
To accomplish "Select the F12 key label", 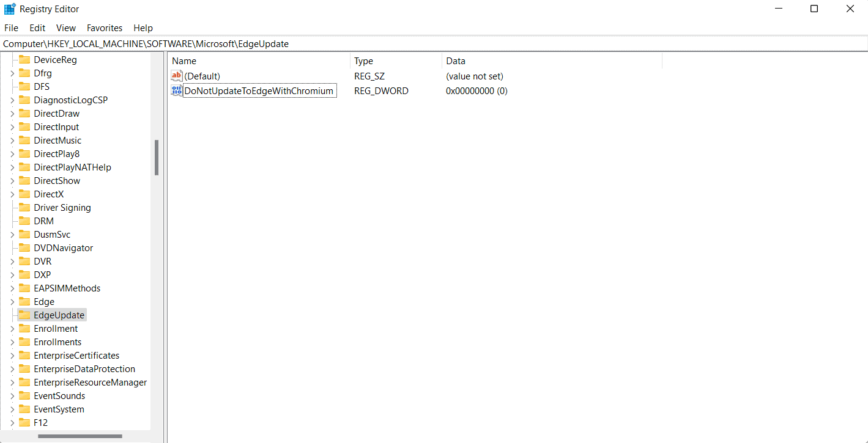I will (x=40, y=423).
